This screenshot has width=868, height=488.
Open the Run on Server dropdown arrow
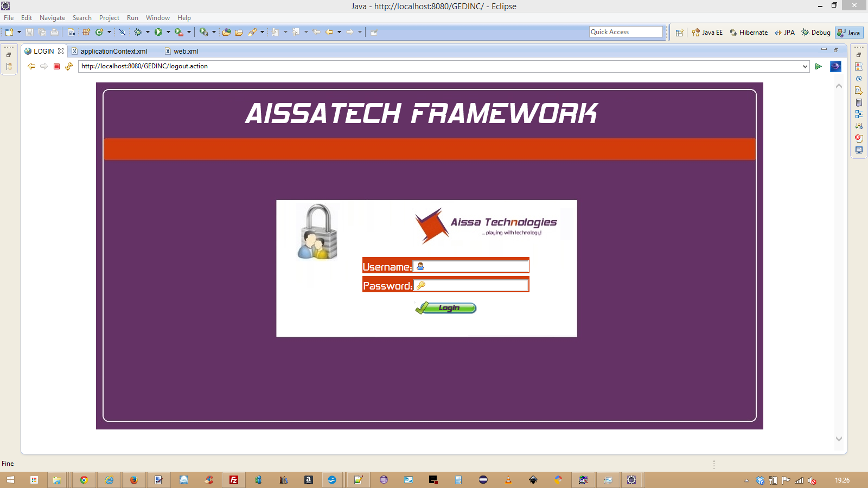[x=214, y=33]
